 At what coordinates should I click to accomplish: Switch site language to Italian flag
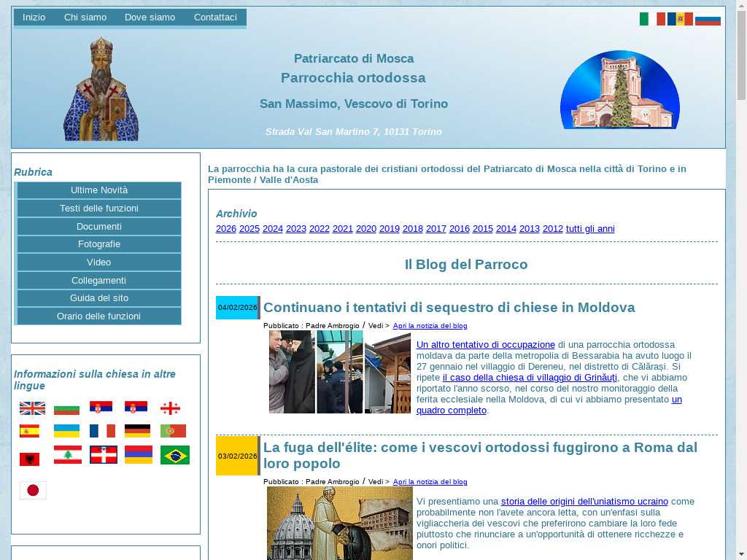tap(651, 19)
